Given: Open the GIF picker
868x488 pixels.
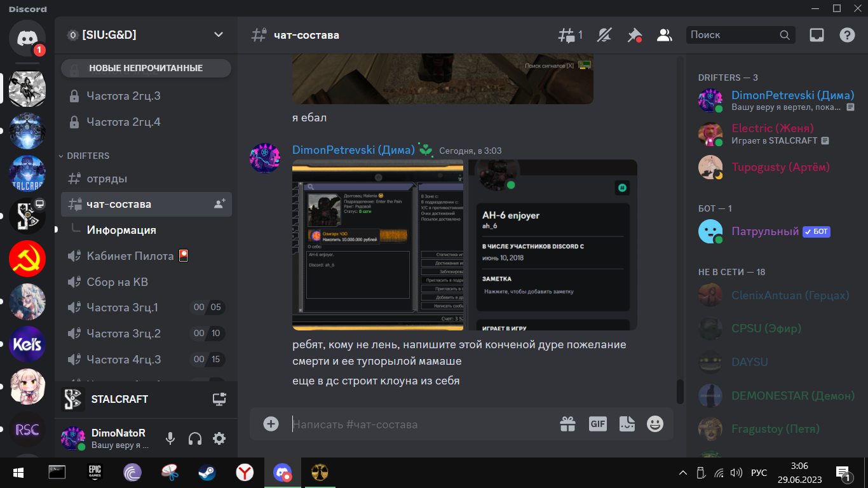Looking at the screenshot, I should [598, 424].
